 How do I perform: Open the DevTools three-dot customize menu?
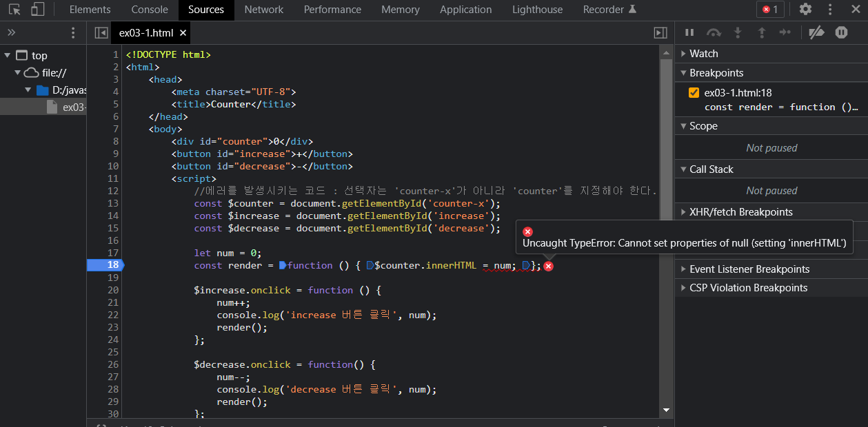click(x=830, y=10)
